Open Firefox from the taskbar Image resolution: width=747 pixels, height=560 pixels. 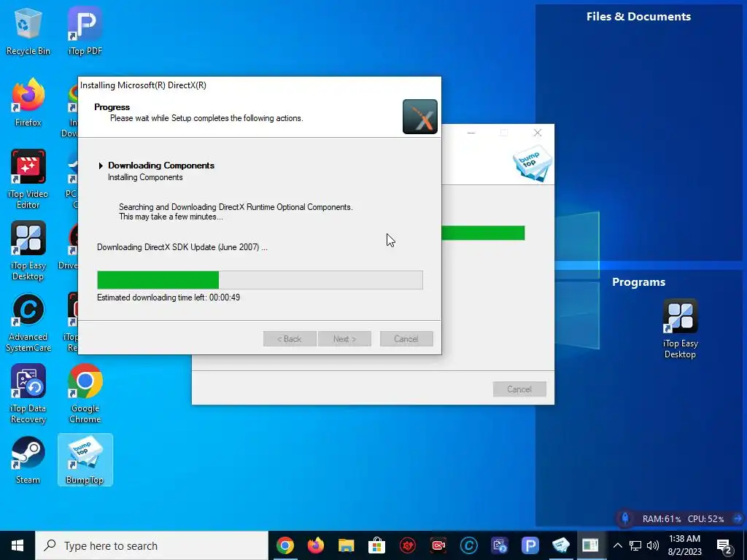point(315,545)
